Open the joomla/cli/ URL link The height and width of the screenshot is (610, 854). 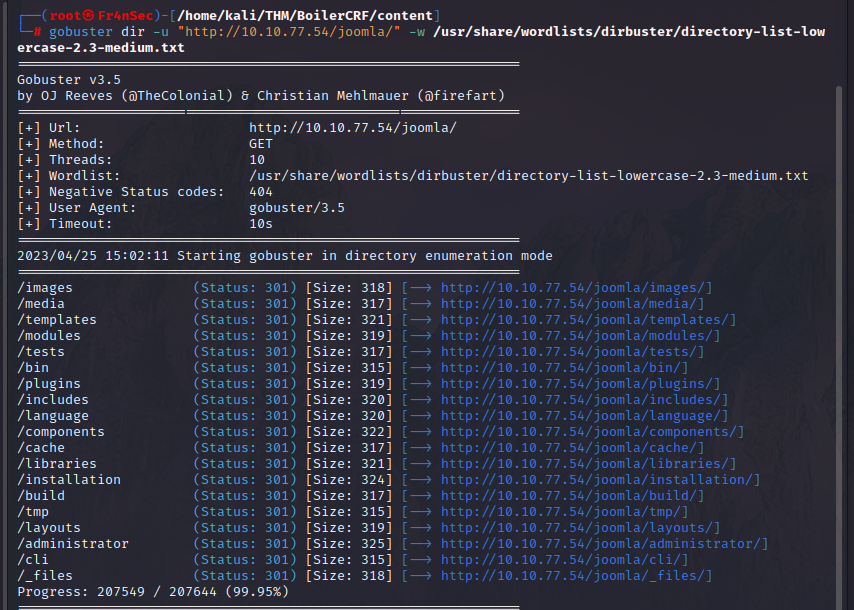(x=558, y=559)
